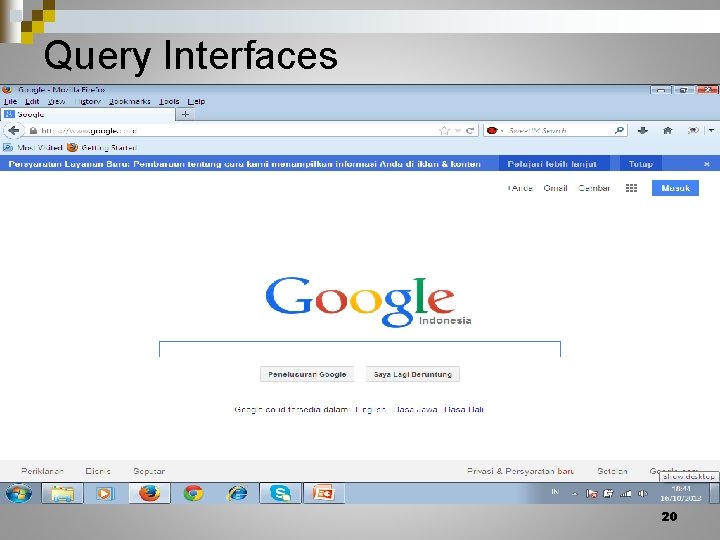Open a new tab with plus button
The width and height of the screenshot is (720, 540).
pyautogui.click(x=186, y=114)
